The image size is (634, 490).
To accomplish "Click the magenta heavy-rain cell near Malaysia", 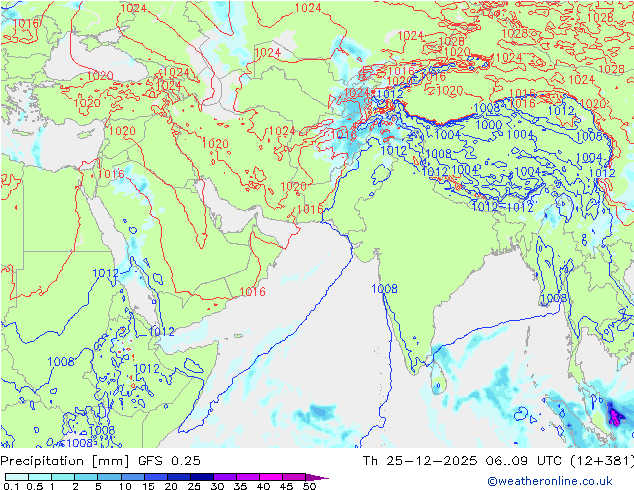I will [615, 416].
